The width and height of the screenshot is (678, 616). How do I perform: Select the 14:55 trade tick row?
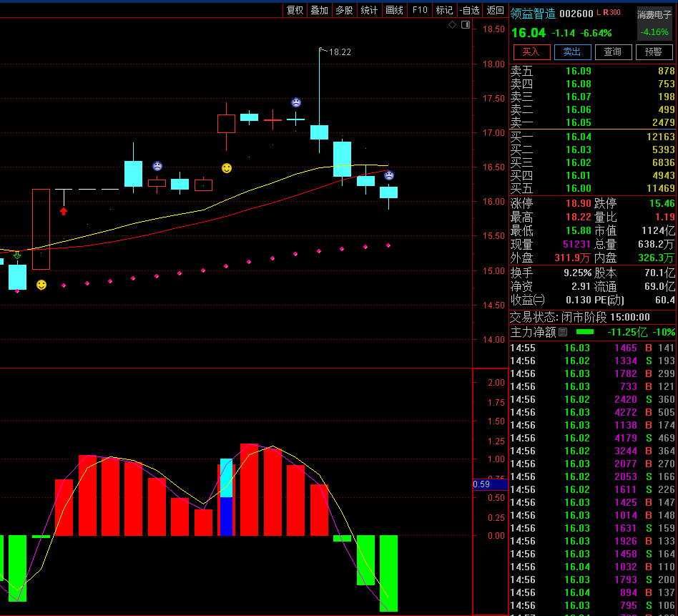(592, 348)
